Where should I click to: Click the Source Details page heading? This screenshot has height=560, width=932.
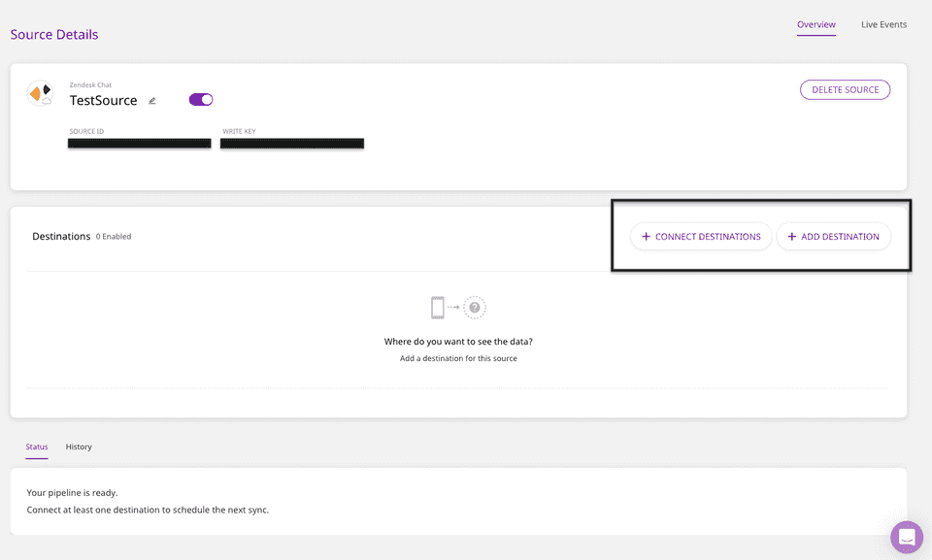(x=54, y=35)
